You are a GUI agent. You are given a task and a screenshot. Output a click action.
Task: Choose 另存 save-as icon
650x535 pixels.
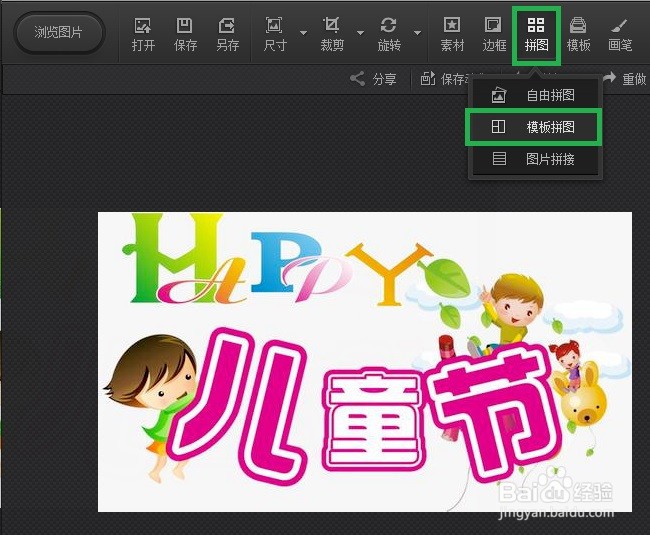(x=227, y=35)
